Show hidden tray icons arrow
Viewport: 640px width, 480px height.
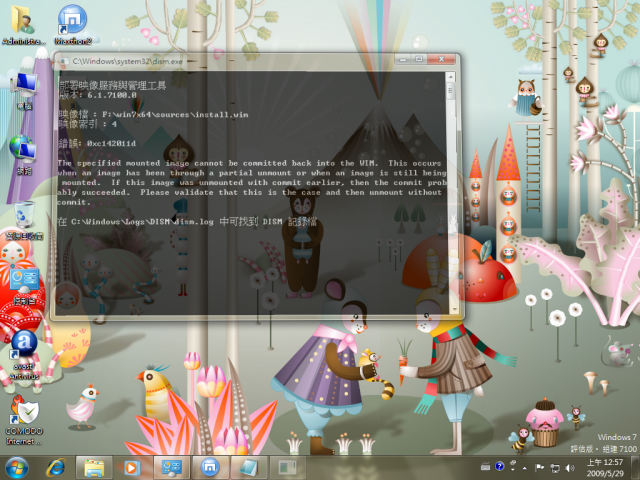524,468
